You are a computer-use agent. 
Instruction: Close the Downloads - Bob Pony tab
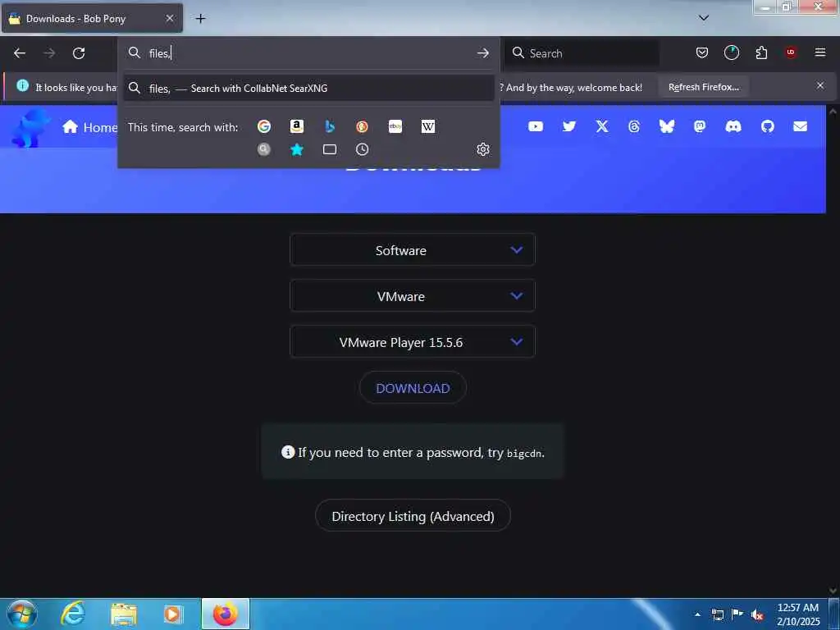point(170,18)
